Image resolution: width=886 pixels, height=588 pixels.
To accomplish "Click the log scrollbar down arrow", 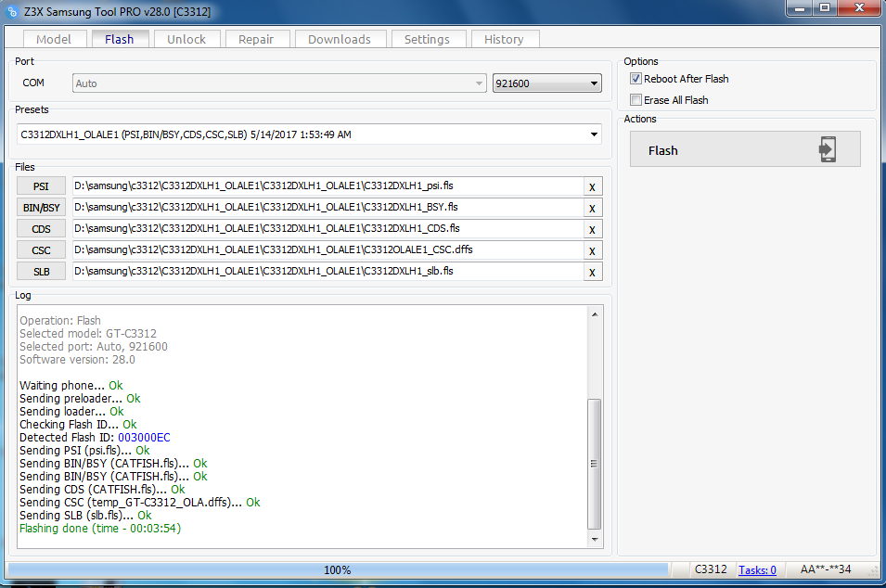I will click(x=595, y=540).
